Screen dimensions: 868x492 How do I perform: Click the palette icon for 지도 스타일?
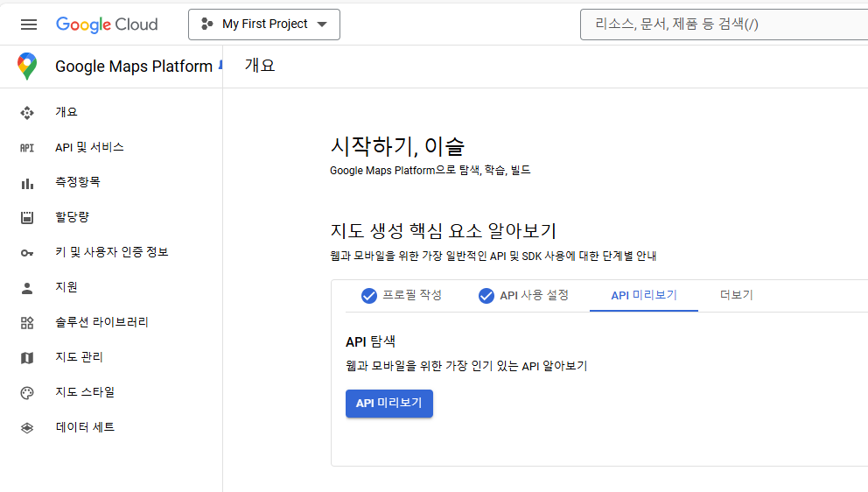[x=27, y=393]
